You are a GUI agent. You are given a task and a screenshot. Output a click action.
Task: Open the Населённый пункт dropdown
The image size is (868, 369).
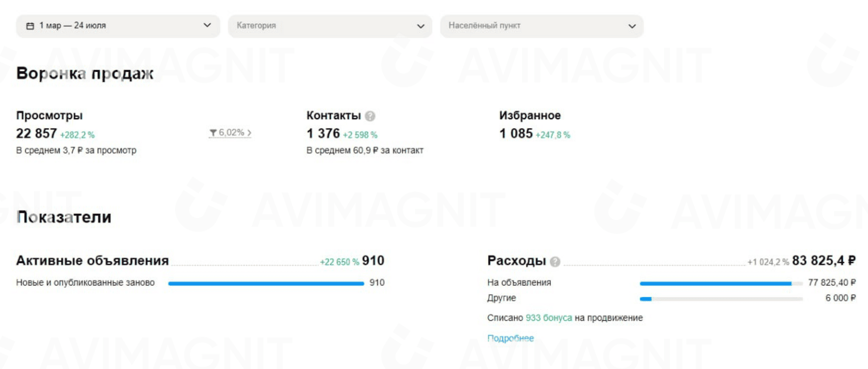tap(541, 26)
